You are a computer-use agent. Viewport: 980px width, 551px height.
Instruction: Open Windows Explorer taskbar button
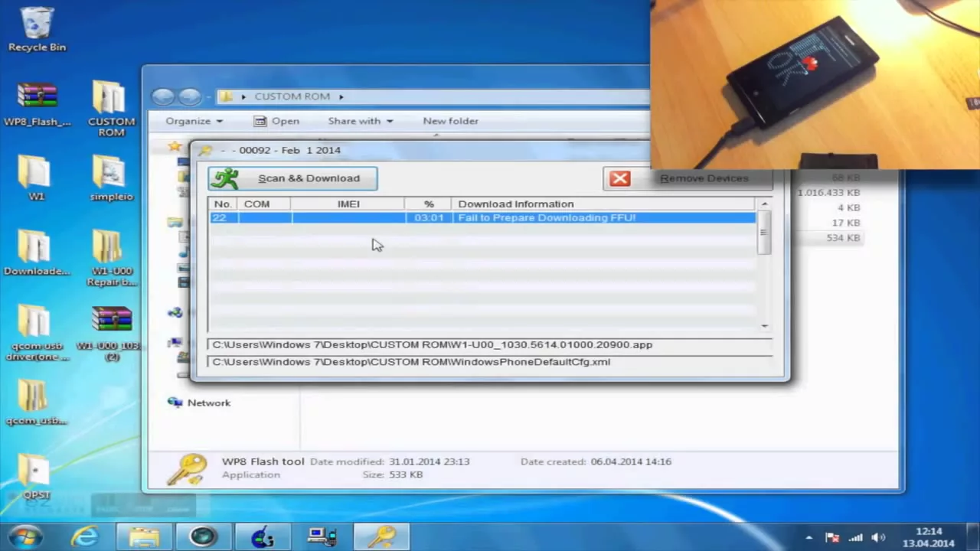(x=144, y=537)
